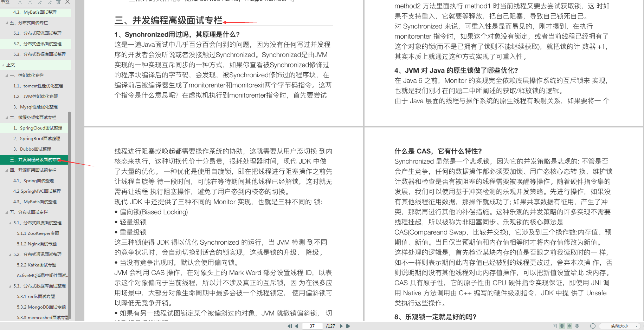Click question 1、Synchronized用过吗，其原理是什么?
644x330 pixels.
[177, 34]
